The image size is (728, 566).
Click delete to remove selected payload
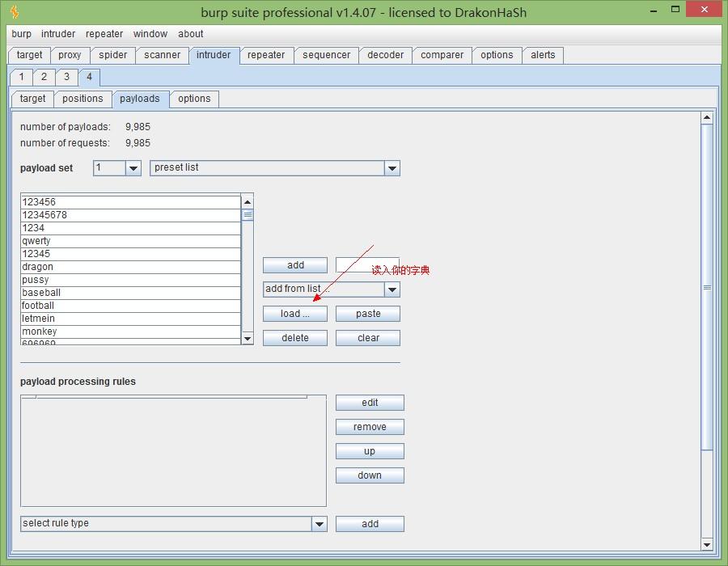[295, 338]
